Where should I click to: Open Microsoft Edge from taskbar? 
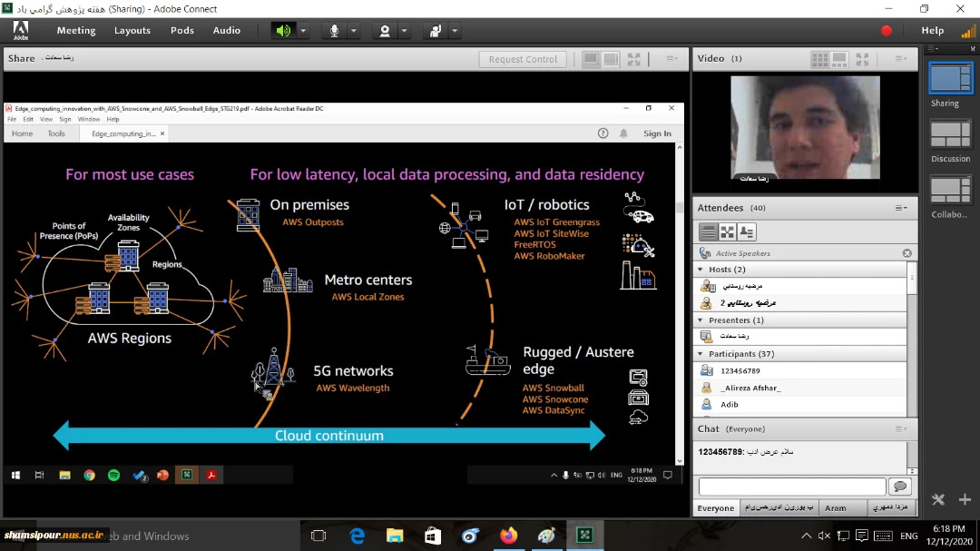click(357, 536)
